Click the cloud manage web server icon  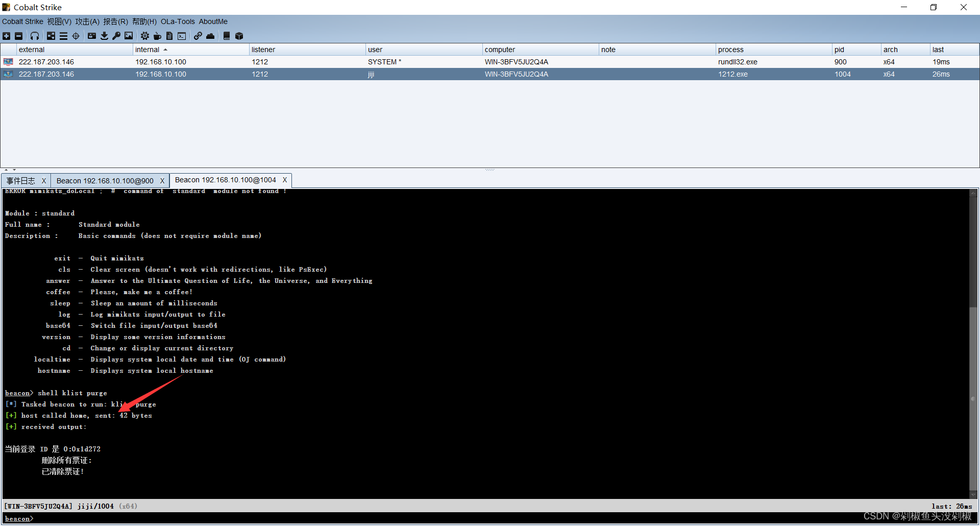(210, 36)
